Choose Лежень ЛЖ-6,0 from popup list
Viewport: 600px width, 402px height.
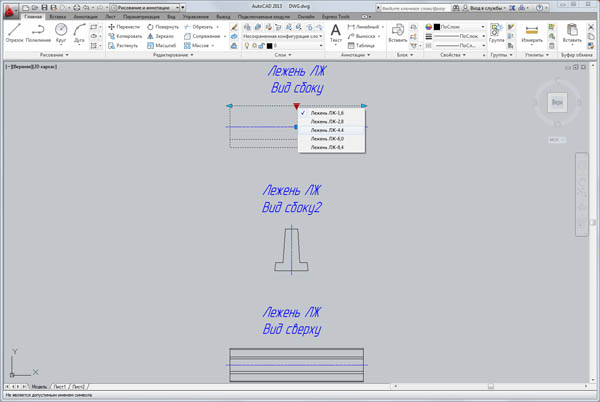331,138
